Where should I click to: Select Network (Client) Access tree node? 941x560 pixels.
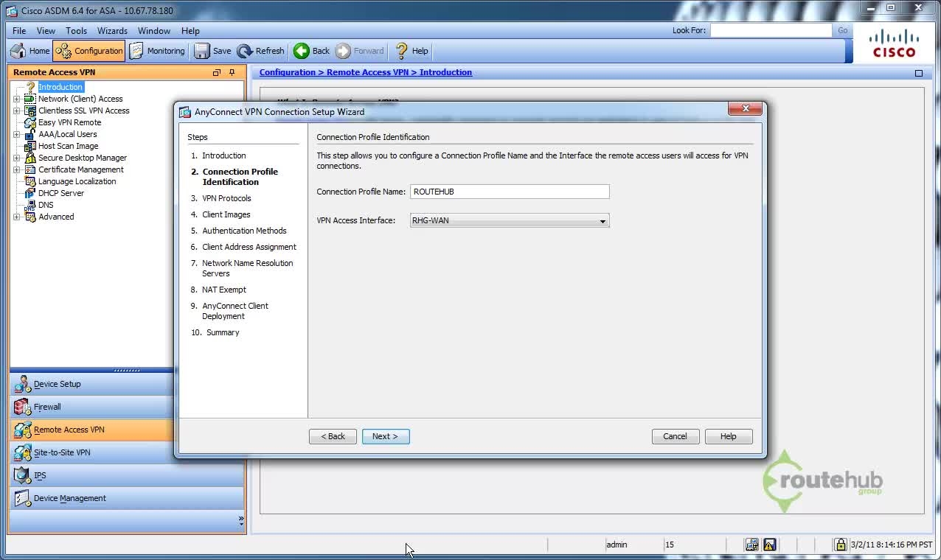tap(80, 99)
